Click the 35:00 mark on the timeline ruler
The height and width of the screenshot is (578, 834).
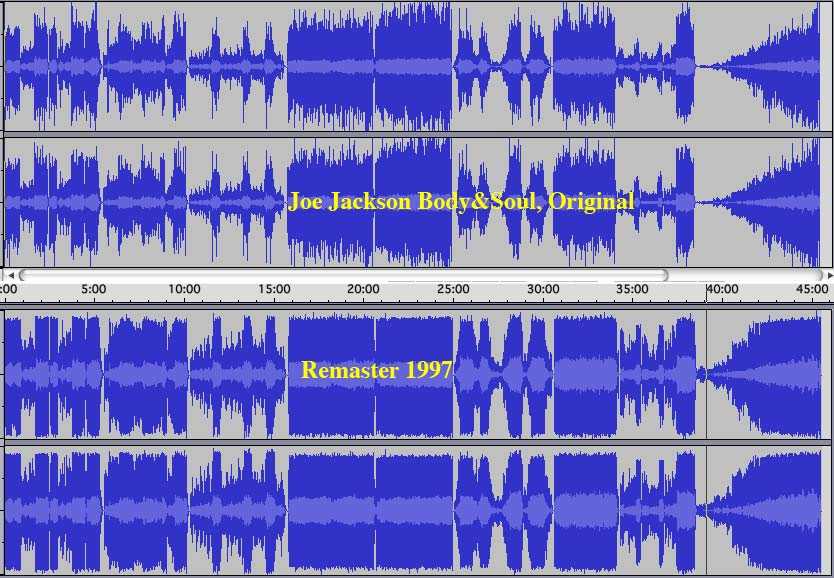tap(632, 289)
